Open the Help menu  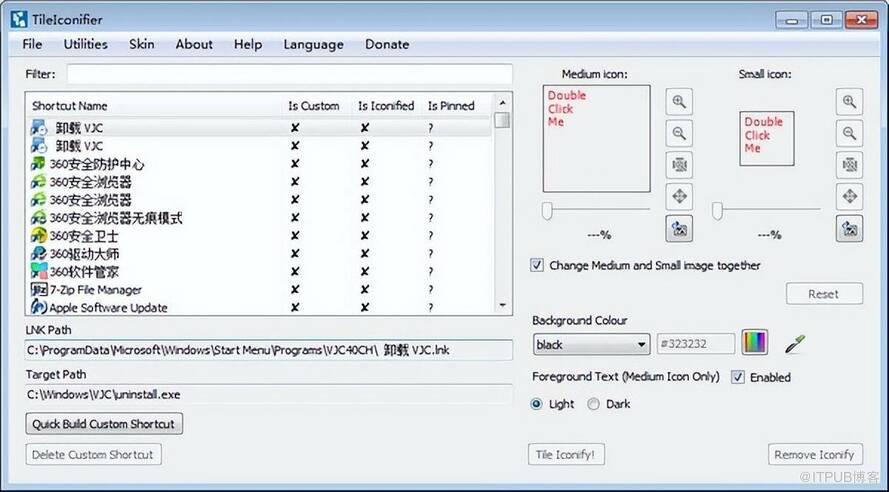pyautogui.click(x=248, y=44)
